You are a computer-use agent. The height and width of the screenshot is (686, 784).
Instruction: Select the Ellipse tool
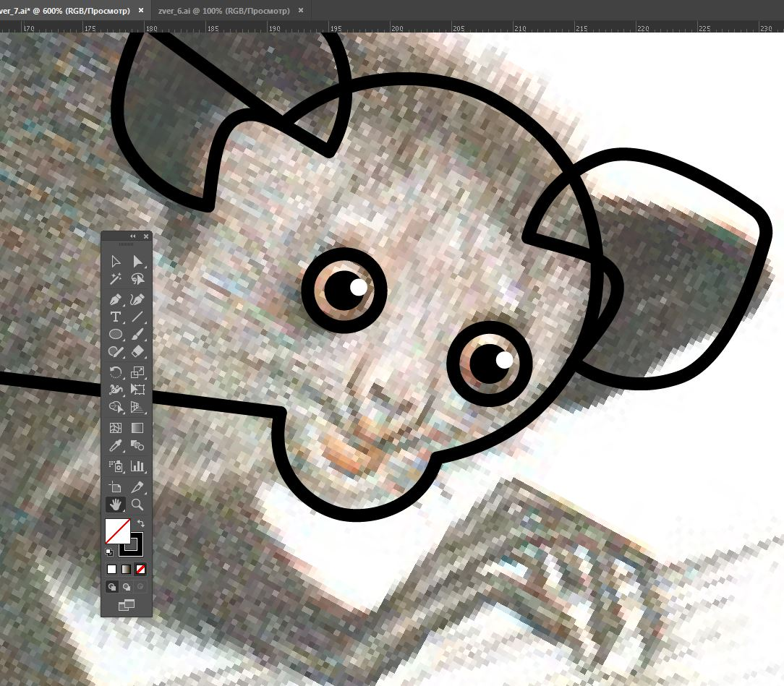point(116,334)
